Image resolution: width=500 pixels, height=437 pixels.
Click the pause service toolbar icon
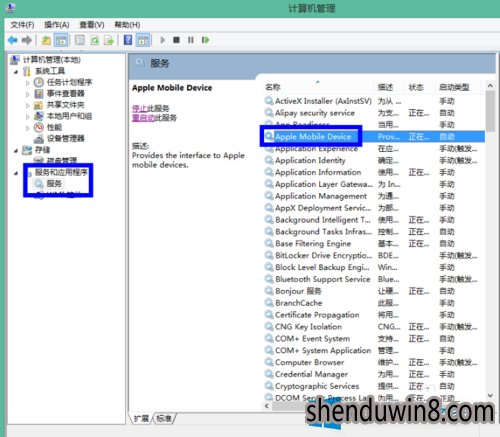(x=191, y=40)
